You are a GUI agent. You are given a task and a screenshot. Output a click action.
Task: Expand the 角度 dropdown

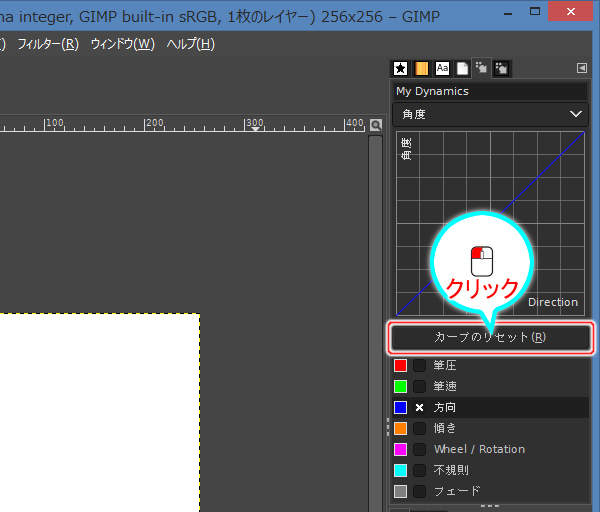489,114
